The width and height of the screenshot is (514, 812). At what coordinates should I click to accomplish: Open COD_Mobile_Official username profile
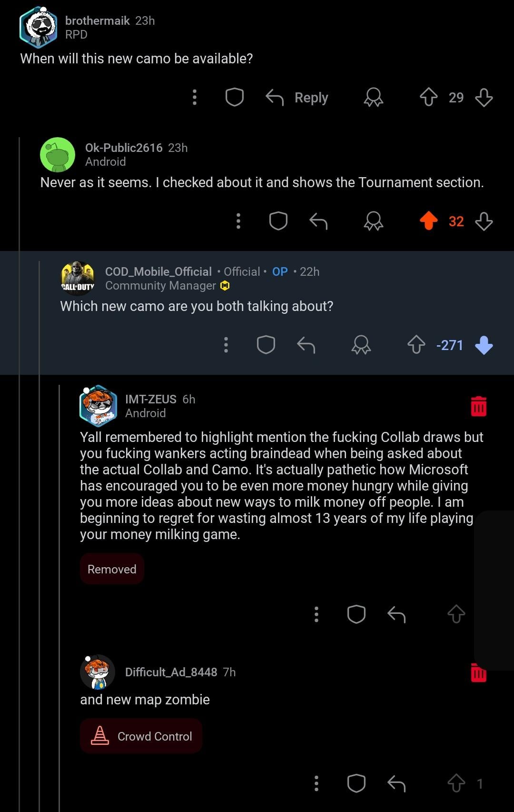pyautogui.click(x=158, y=271)
